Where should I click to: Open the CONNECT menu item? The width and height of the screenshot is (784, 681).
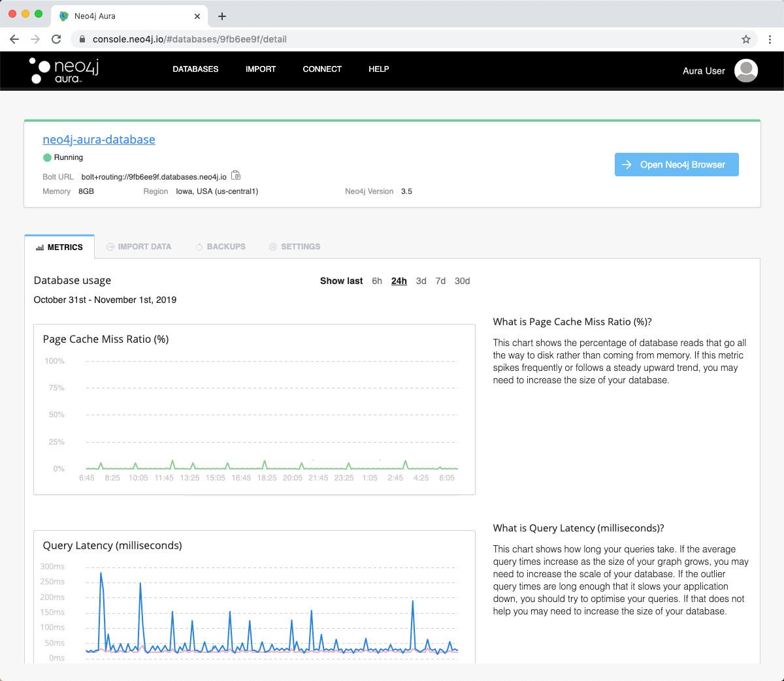322,69
